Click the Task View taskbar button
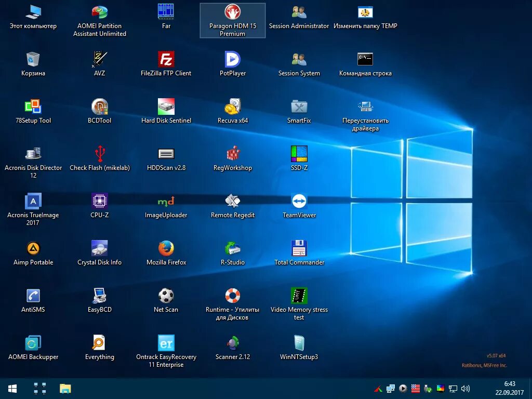This screenshot has height=399, width=532. tap(39, 389)
